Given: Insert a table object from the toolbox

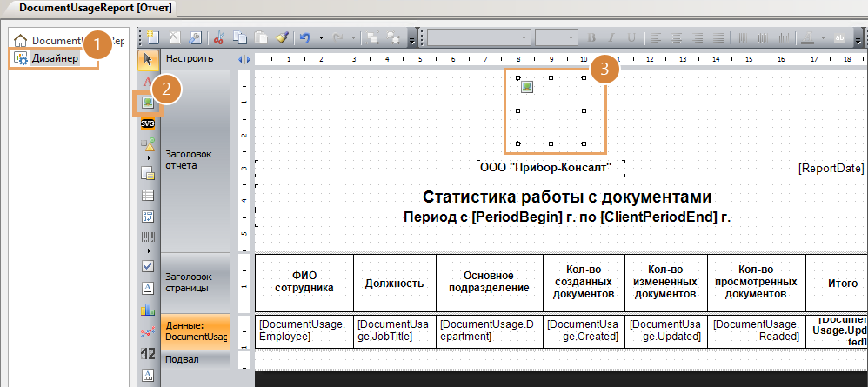Looking at the screenshot, I should (x=147, y=195).
